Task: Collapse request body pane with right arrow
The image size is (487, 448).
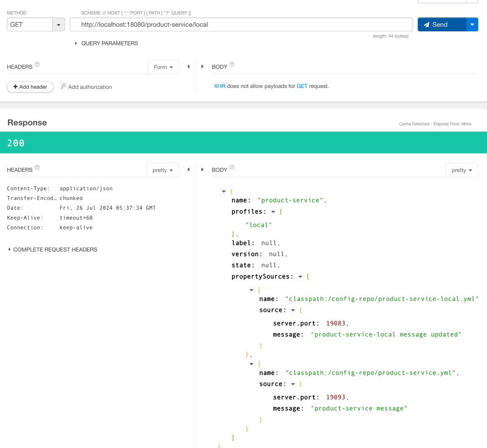Action: tap(202, 67)
